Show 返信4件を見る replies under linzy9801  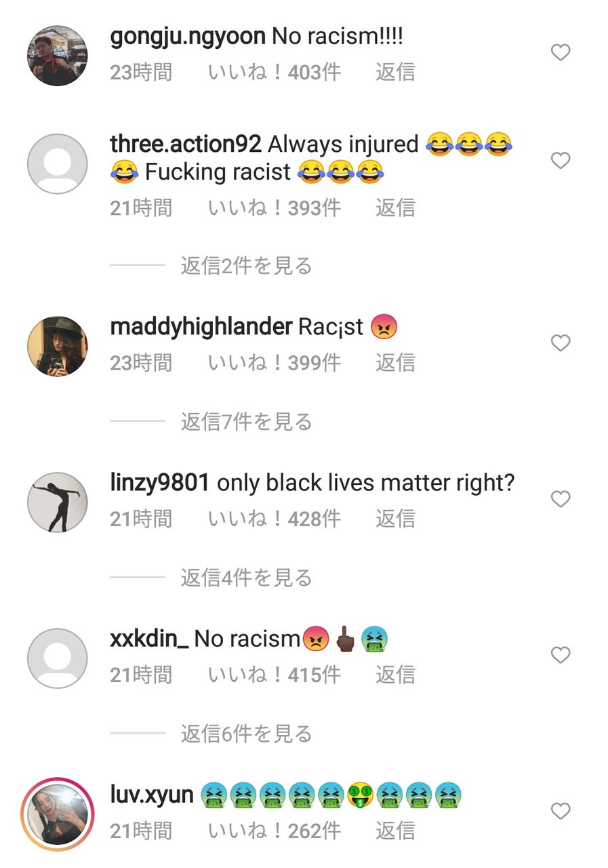point(246,578)
